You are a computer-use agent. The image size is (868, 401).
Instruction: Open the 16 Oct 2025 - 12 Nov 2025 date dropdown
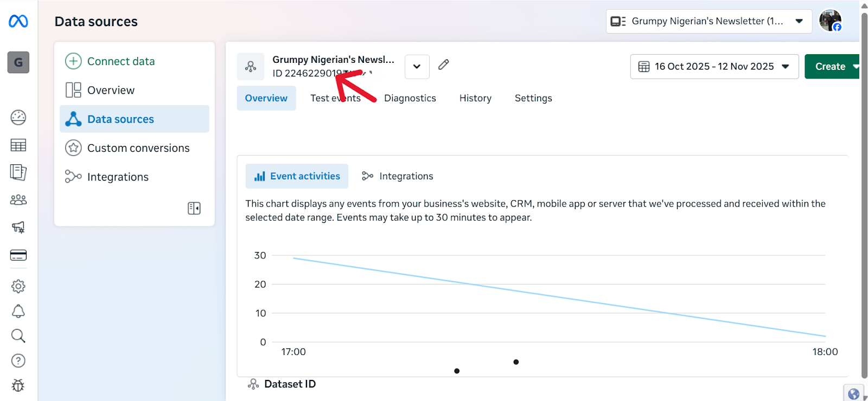(714, 67)
